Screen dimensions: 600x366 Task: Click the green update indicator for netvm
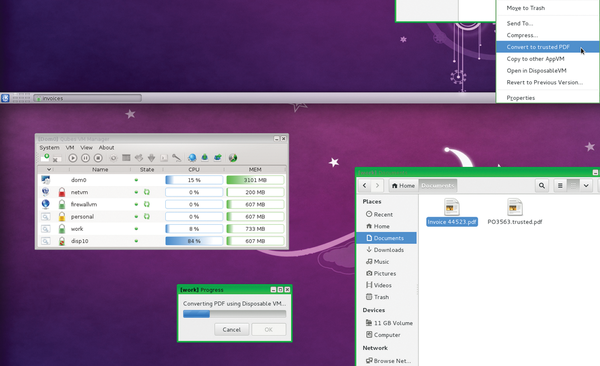click(x=147, y=192)
